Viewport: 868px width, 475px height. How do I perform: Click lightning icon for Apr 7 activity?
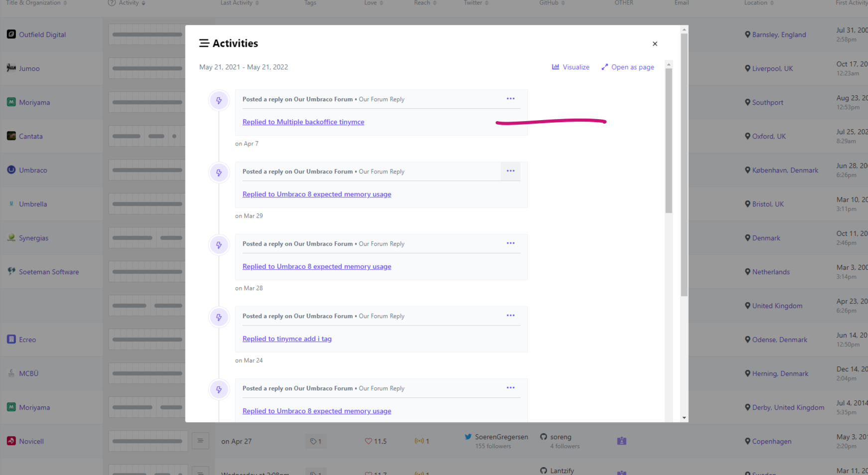click(x=219, y=101)
